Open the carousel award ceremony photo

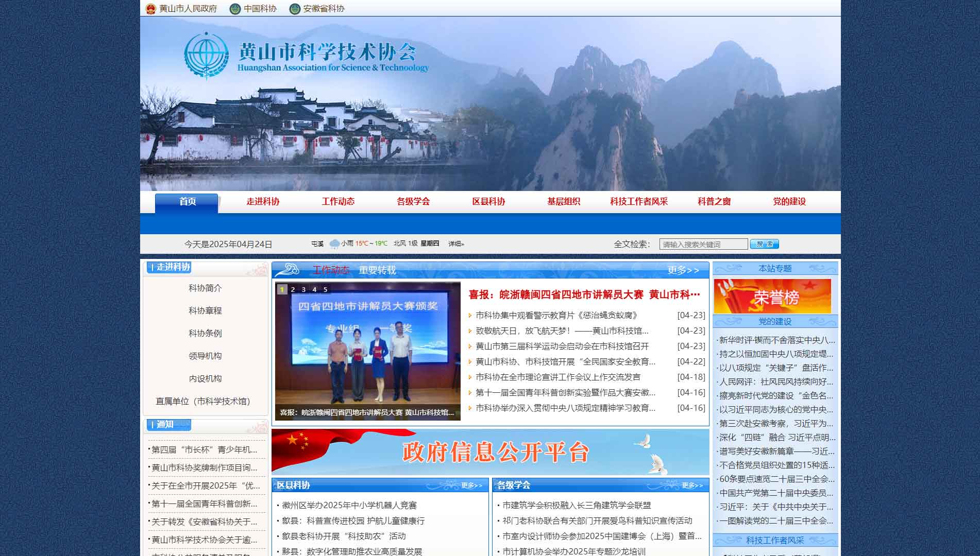coord(368,351)
